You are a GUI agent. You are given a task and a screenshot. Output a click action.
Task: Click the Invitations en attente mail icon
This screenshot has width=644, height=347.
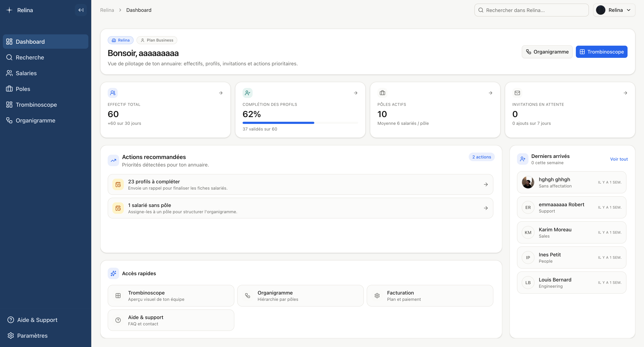click(x=517, y=93)
